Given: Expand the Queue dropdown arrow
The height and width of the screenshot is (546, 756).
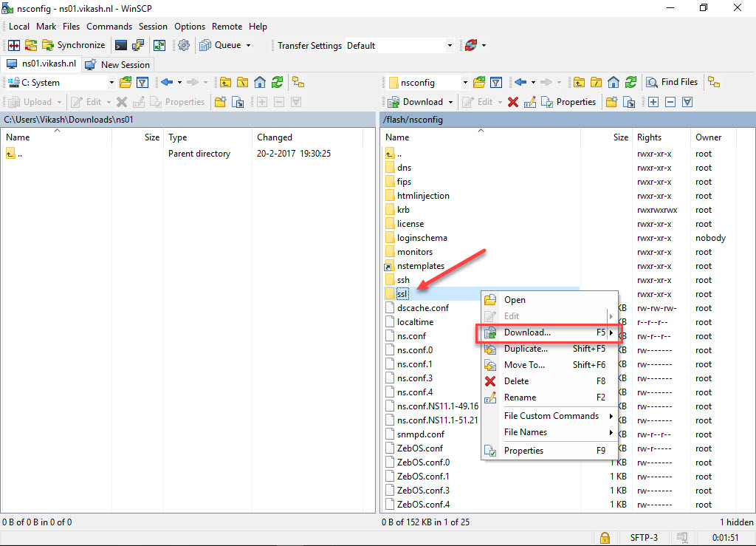Looking at the screenshot, I should (x=248, y=45).
